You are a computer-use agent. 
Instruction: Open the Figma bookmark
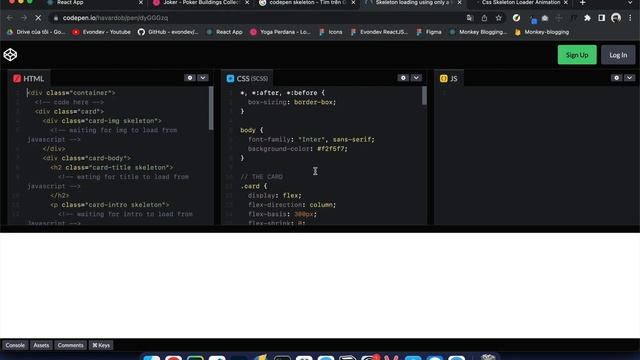(x=429, y=32)
